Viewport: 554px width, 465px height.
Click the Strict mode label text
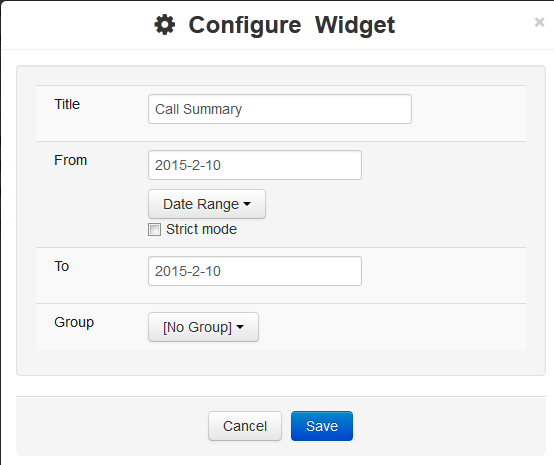click(201, 229)
